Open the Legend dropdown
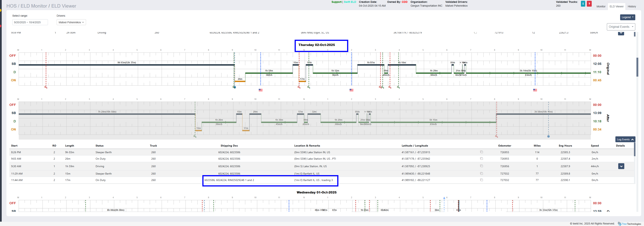 tap(627, 17)
